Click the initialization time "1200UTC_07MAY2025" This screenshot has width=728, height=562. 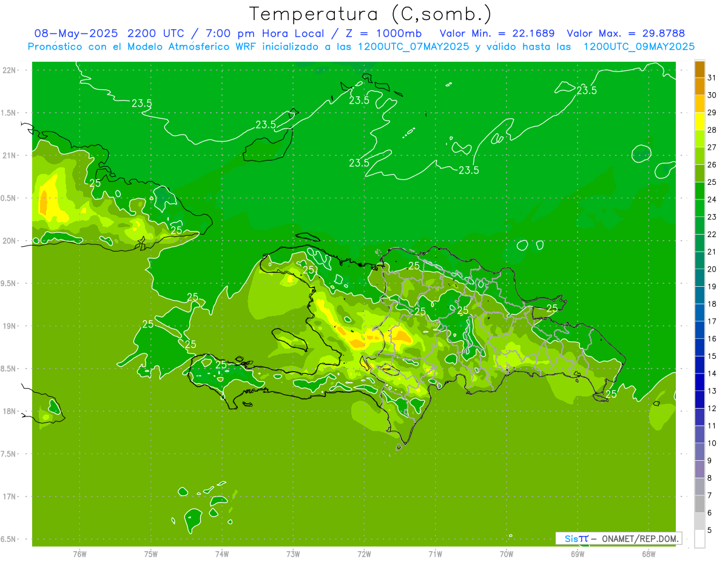click(x=414, y=47)
